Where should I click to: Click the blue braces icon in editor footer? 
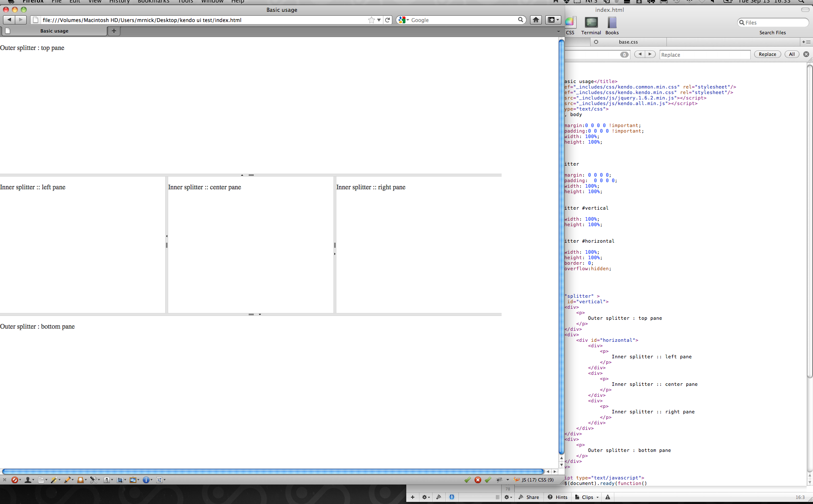452,497
